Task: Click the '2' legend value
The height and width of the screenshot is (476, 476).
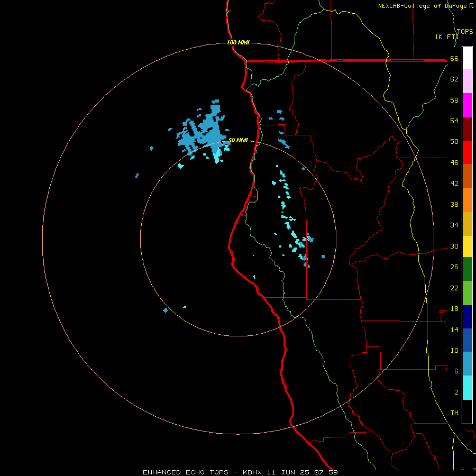Action: pyautogui.click(x=456, y=392)
